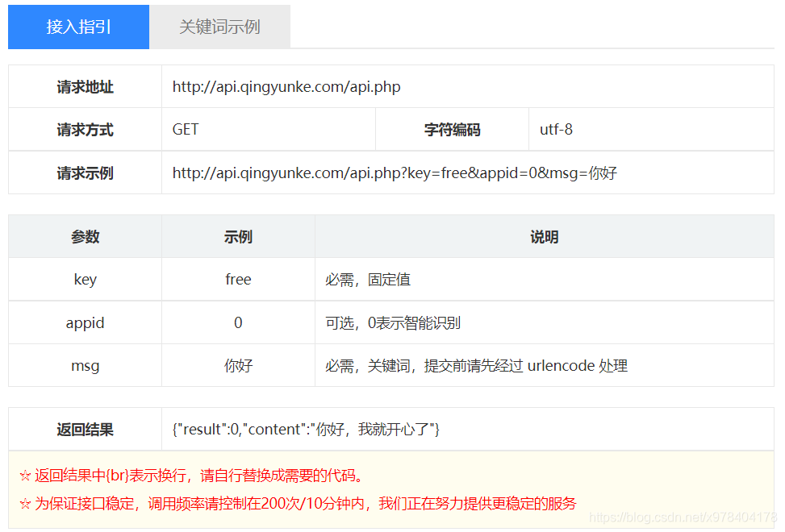This screenshot has height=532, width=785.
Task: Select the 你好 example value for msg
Action: tap(238, 365)
